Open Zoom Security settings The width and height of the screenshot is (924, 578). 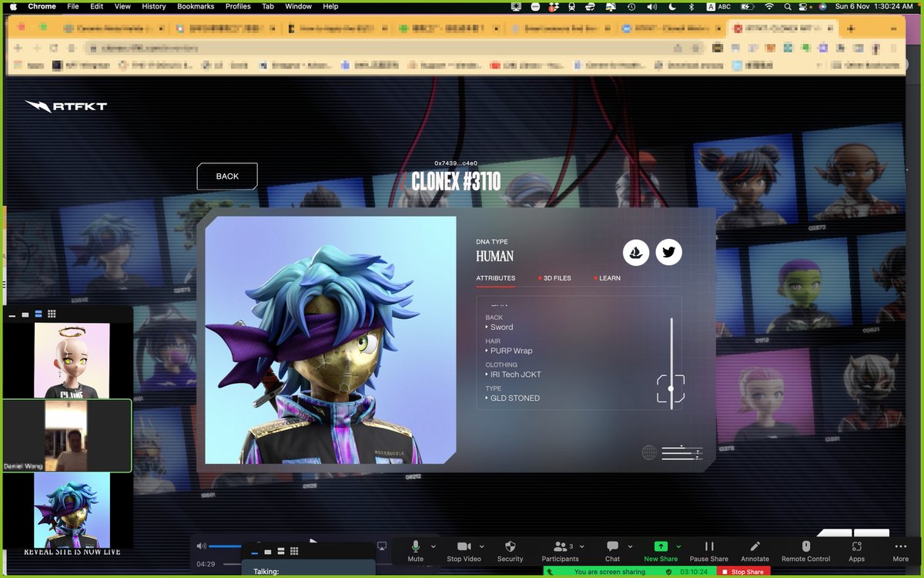tap(510, 550)
